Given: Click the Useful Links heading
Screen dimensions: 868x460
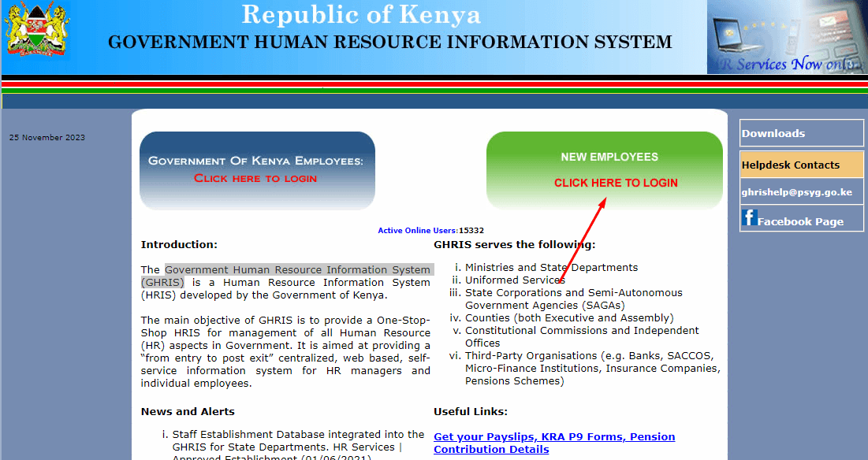Looking at the screenshot, I should (x=470, y=411).
